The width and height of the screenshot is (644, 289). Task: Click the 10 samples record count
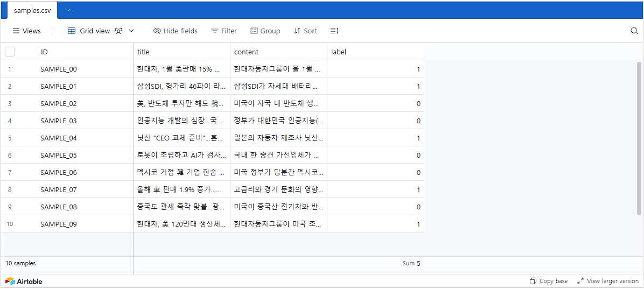tap(20, 264)
